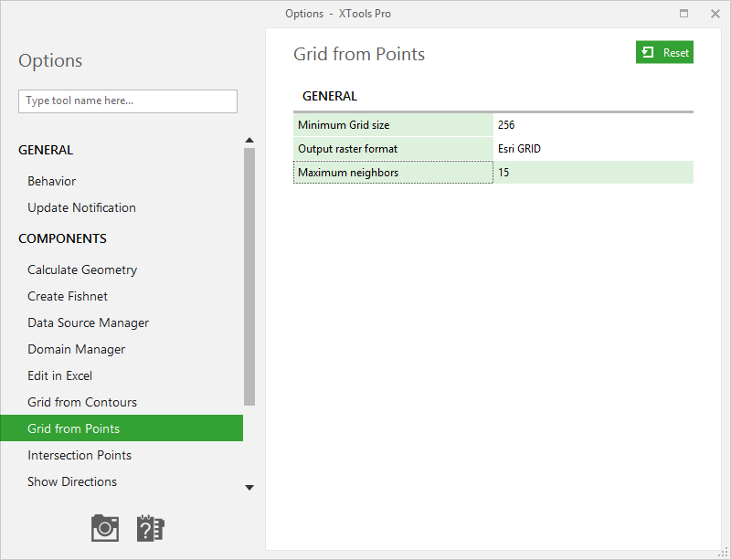Select Intersection Points component
Viewport: 731px width, 560px height.
click(x=79, y=456)
